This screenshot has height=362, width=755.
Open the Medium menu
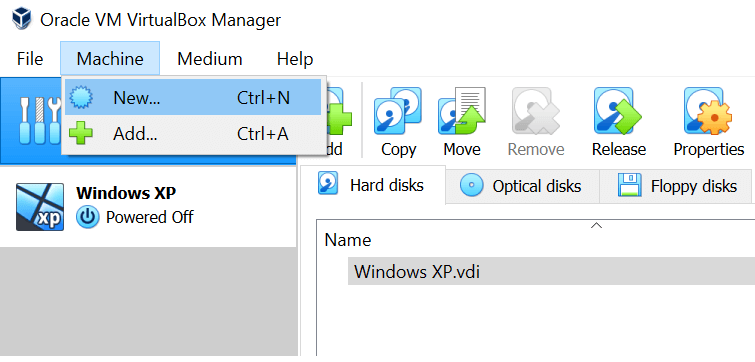click(209, 59)
